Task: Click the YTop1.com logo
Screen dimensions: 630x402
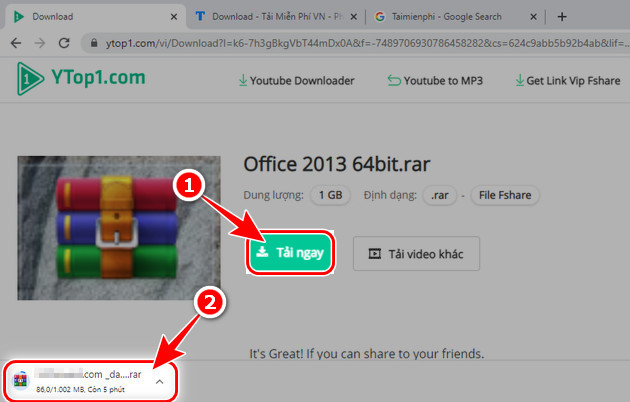Action: [81, 78]
